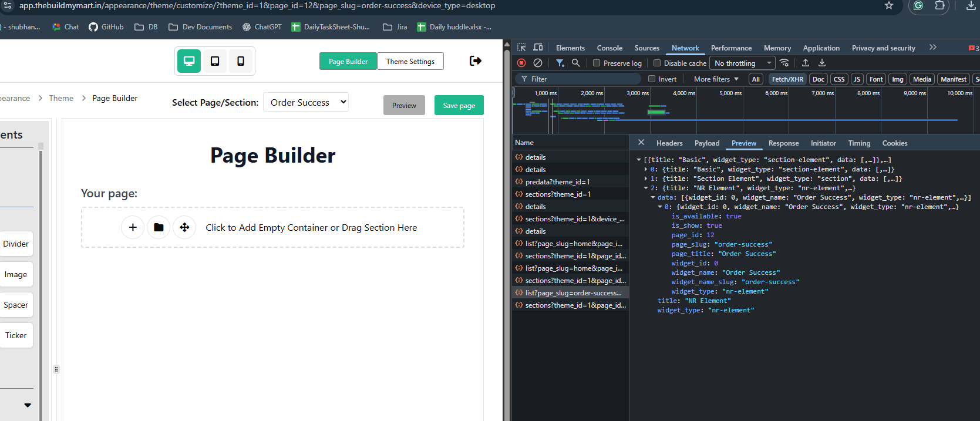Click the folder section icon

(159, 227)
